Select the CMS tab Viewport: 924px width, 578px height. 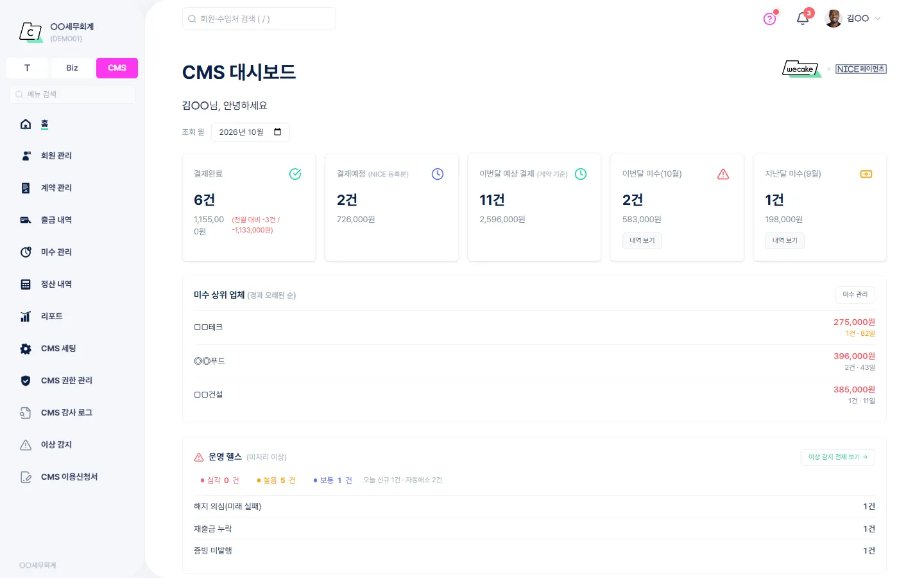pos(117,68)
